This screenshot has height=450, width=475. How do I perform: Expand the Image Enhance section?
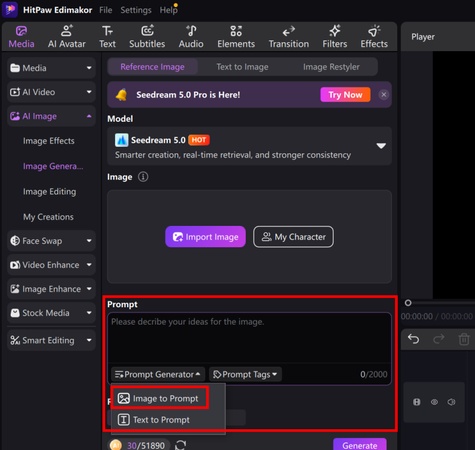(x=51, y=289)
